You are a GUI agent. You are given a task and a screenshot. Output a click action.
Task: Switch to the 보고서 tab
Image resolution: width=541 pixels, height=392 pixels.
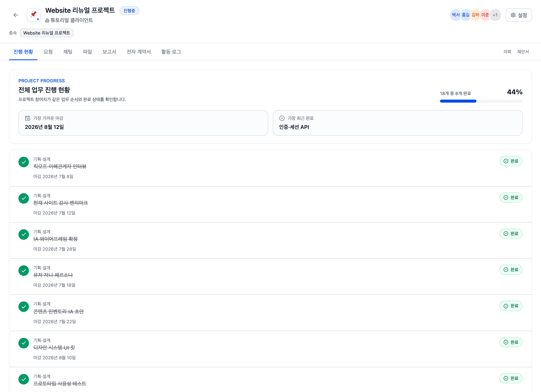click(109, 52)
